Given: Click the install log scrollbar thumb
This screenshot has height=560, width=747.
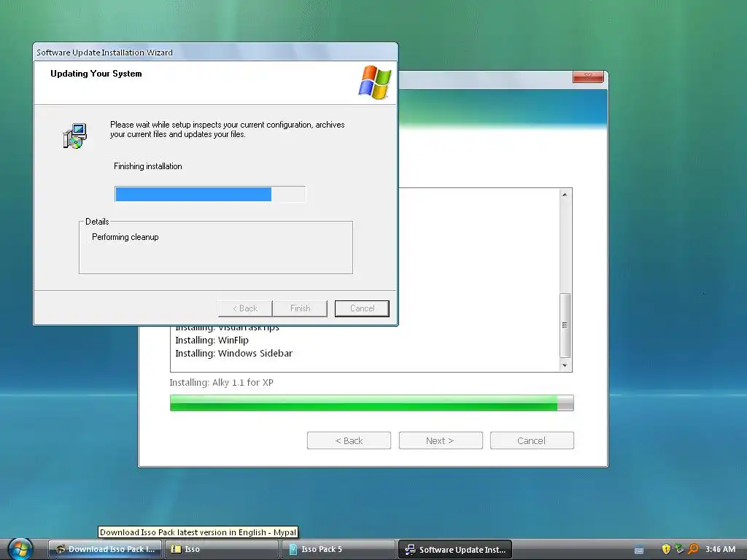Looking at the screenshot, I should pyautogui.click(x=565, y=325).
